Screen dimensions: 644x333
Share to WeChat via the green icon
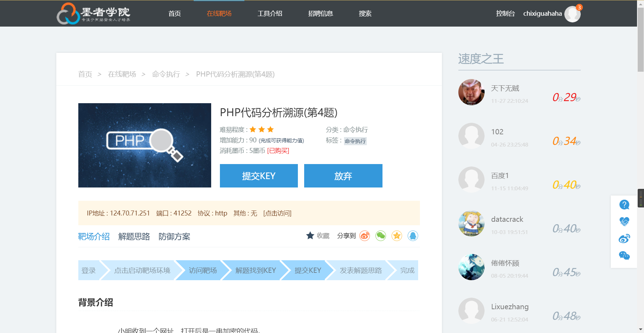(x=381, y=236)
